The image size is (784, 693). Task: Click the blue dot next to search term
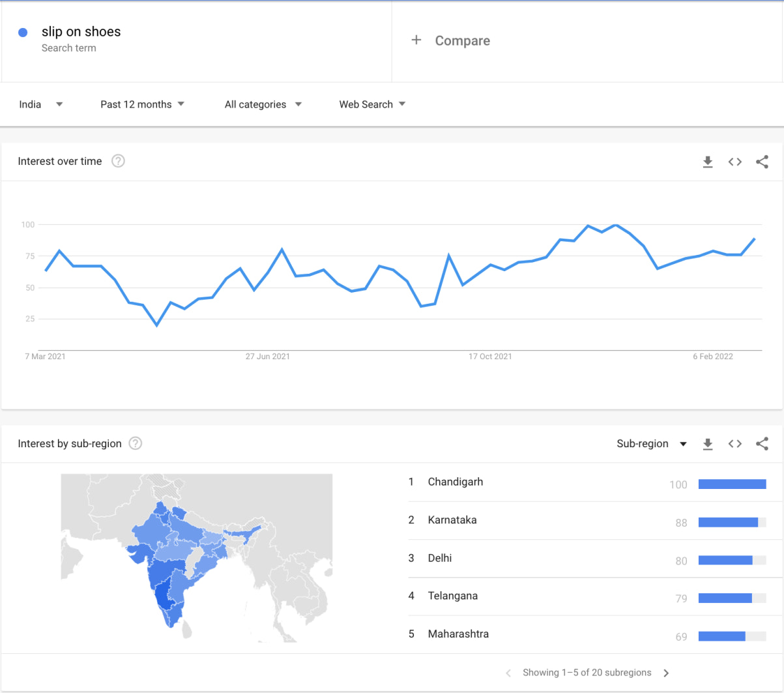click(x=23, y=33)
